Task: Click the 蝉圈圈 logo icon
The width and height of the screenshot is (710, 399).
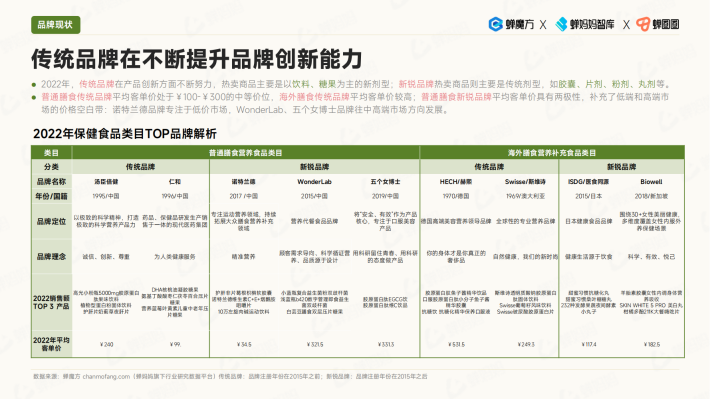Action: pyautogui.click(x=643, y=24)
